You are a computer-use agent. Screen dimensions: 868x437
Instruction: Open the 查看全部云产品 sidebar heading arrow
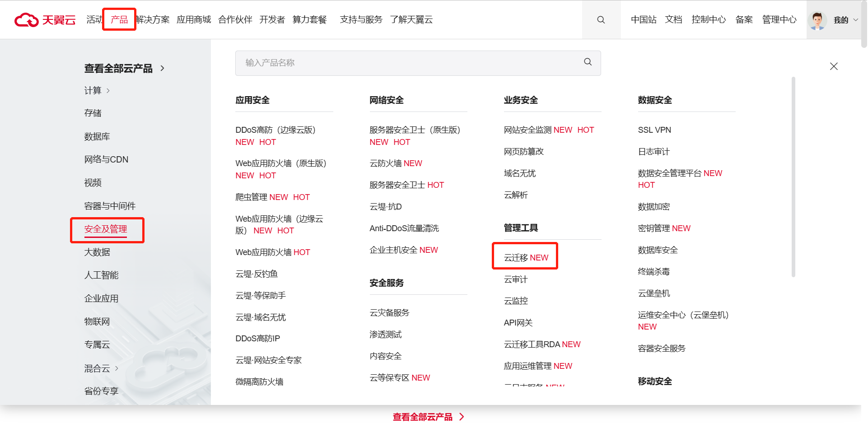162,68
